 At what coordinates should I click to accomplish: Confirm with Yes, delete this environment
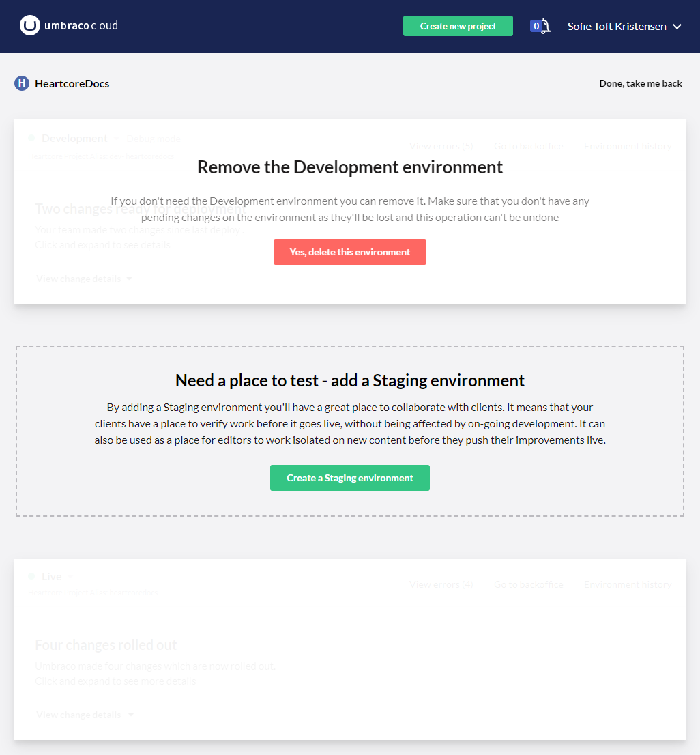tap(350, 252)
